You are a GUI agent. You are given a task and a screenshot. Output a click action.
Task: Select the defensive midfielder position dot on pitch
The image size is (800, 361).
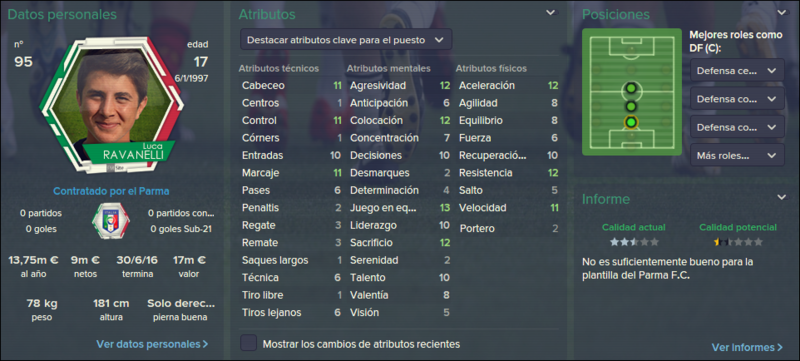(631, 106)
